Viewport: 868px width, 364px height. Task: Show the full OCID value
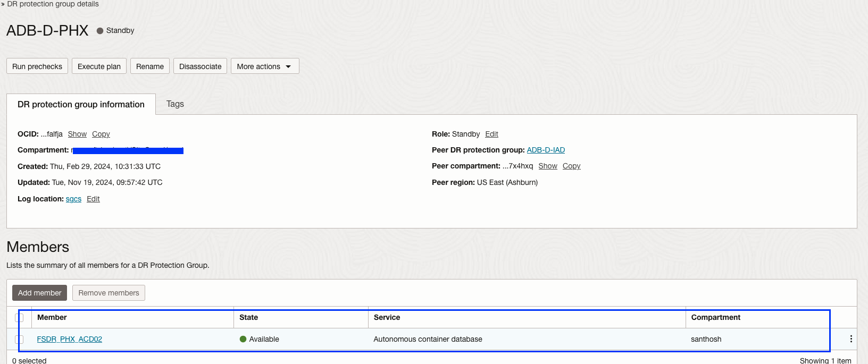77,134
